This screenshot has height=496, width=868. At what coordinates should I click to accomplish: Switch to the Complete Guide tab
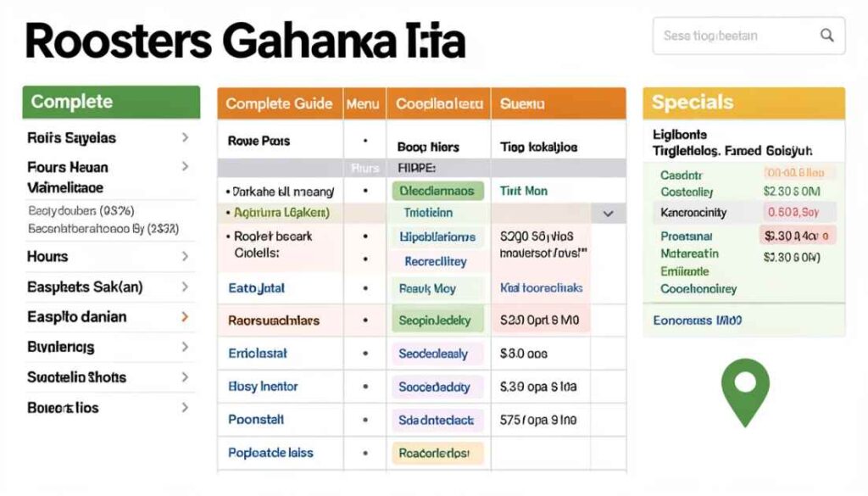click(279, 103)
